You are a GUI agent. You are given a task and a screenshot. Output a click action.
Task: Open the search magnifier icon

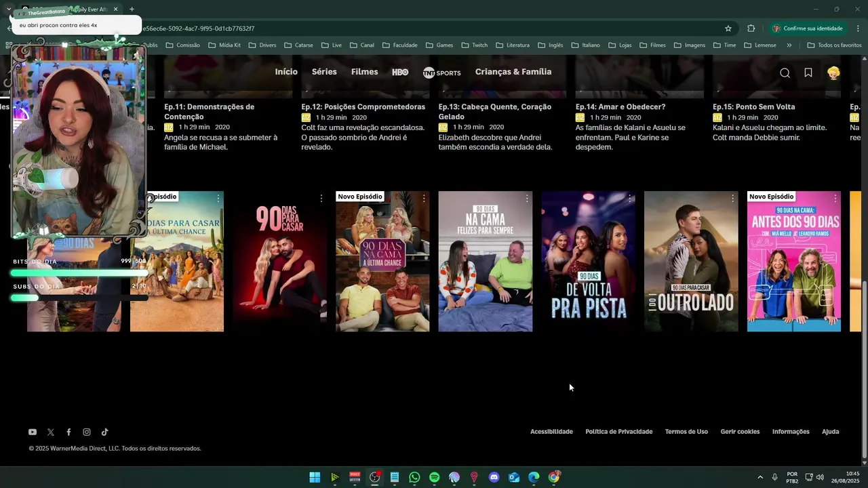point(785,73)
